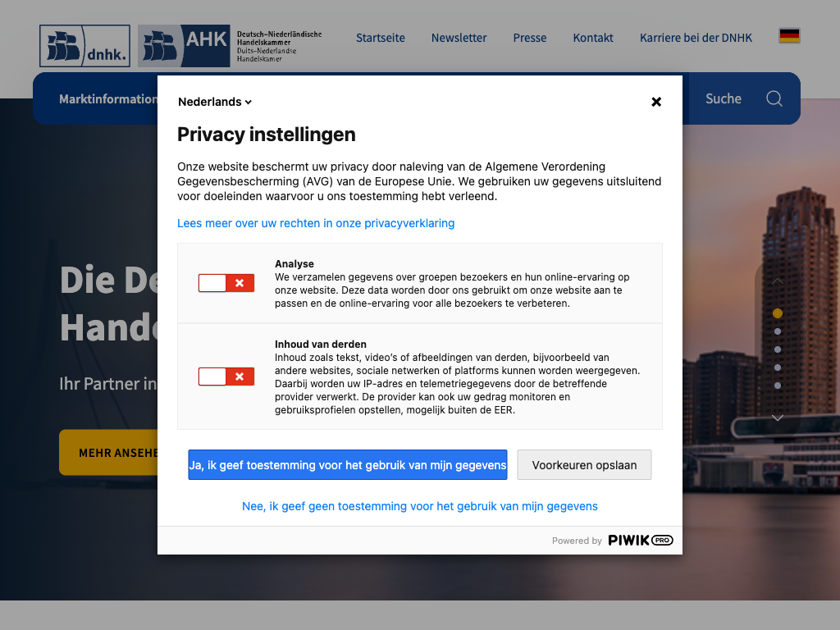Image resolution: width=840 pixels, height=630 pixels.
Task: Click 'Nee, ik geef geen toestemming' link
Action: [419, 506]
